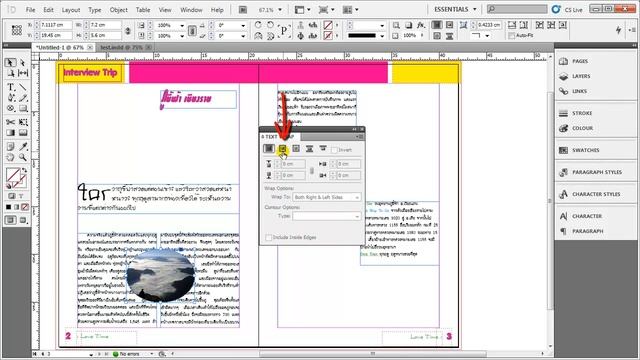The height and width of the screenshot is (360, 640).
Task: Enable the Auto-Fit checkbox
Action: point(511,36)
